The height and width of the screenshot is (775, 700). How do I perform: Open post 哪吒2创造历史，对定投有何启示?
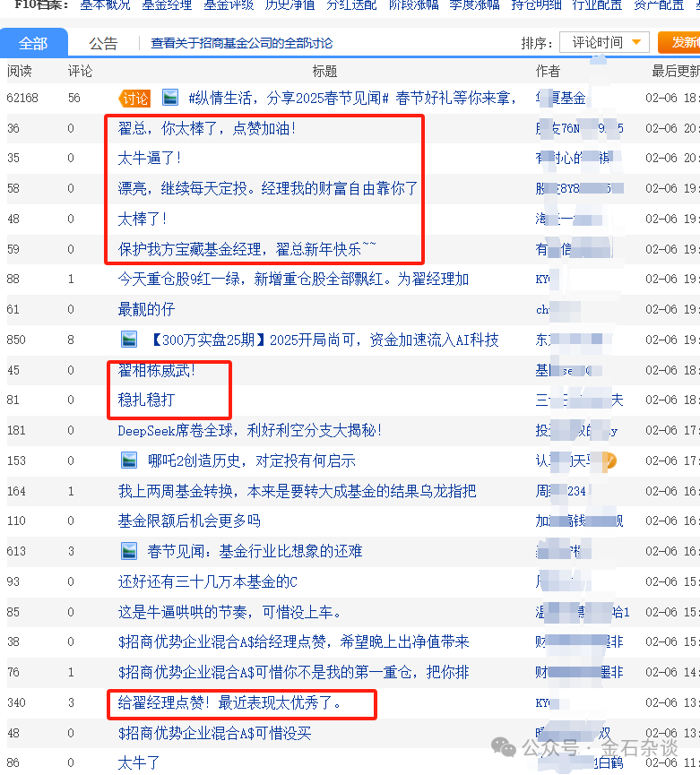(x=252, y=461)
